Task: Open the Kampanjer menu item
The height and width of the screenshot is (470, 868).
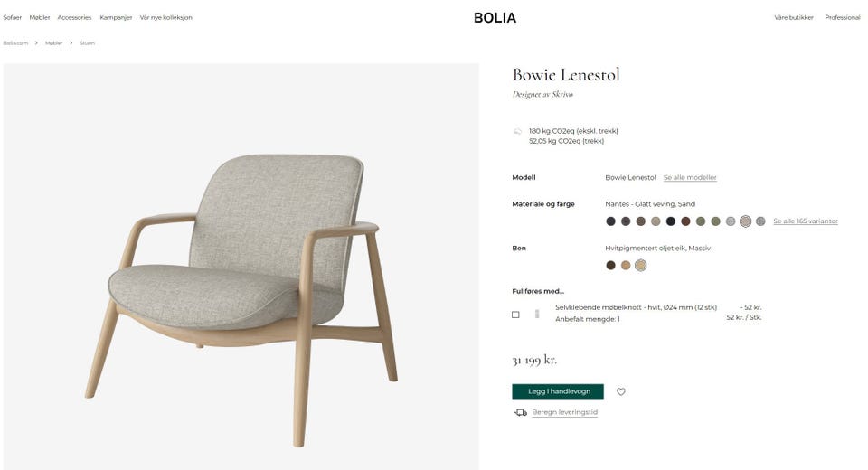Action: pyautogui.click(x=116, y=18)
